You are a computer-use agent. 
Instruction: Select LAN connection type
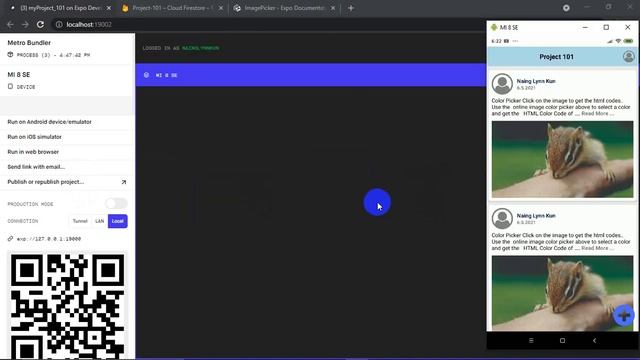pos(100,221)
